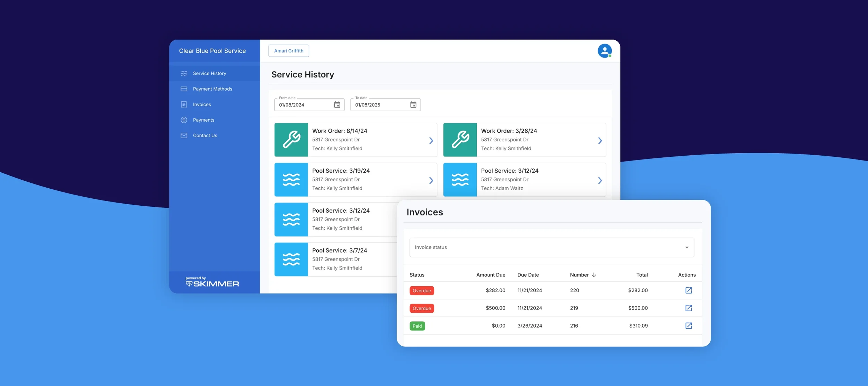This screenshot has width=868, height=386.
Task: Click the Contact Us envelope icon
Action: [184, 135]
